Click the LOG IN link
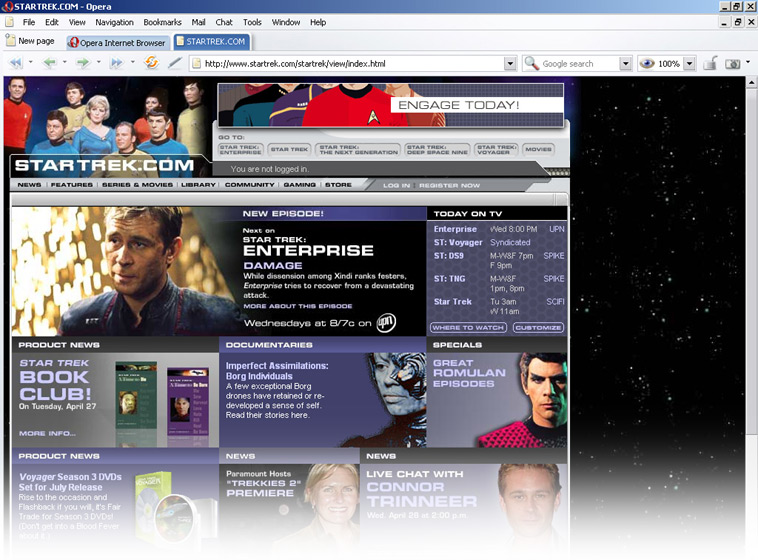This screenshot has height=560, width=758. pyautogui.click(x=396, y=185)
